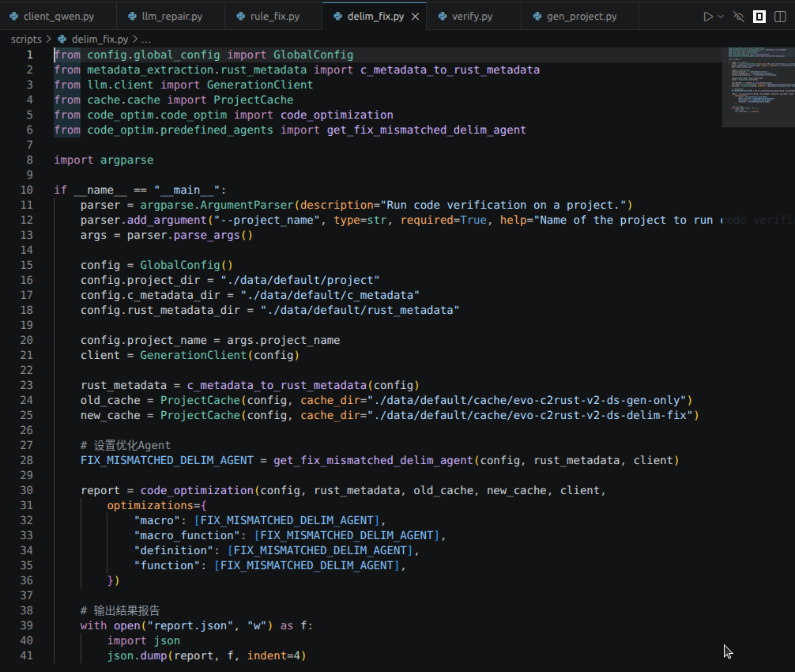The height and width of the screenshot is (672, 795).
Task: Click on 'GlobalConfig' in line 1 import
Action: tap(313, 55)
